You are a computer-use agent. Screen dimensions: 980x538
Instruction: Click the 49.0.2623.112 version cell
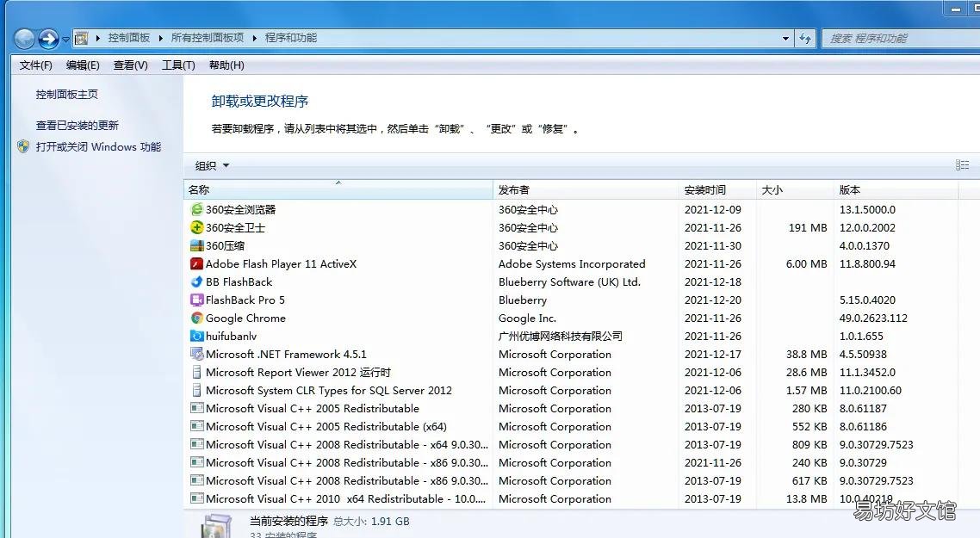(873, 318)
